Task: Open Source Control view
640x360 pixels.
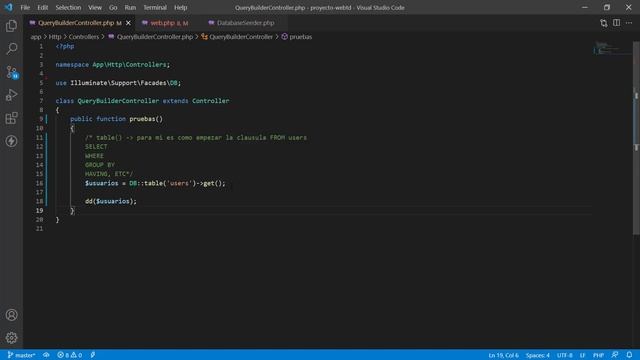Action: pos(11,72)
